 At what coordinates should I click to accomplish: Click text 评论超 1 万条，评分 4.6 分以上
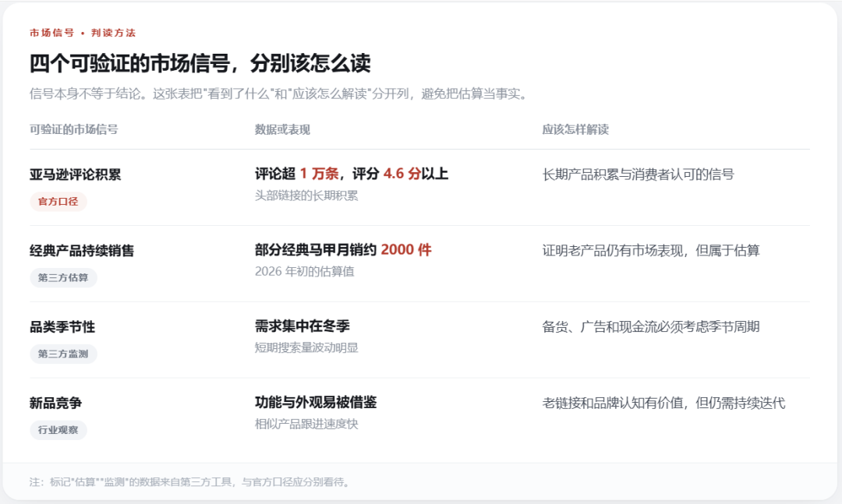(351, 174)
